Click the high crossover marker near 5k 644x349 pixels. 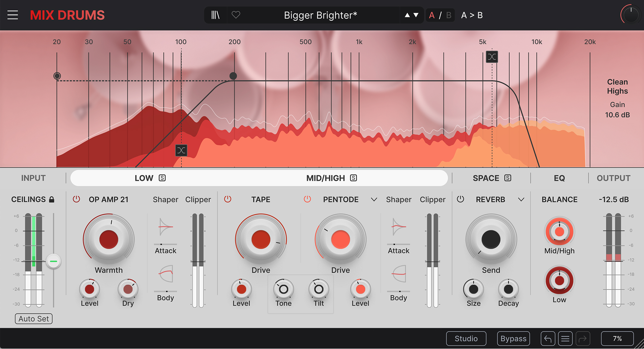pyautogui.click(x=492, y=57)
